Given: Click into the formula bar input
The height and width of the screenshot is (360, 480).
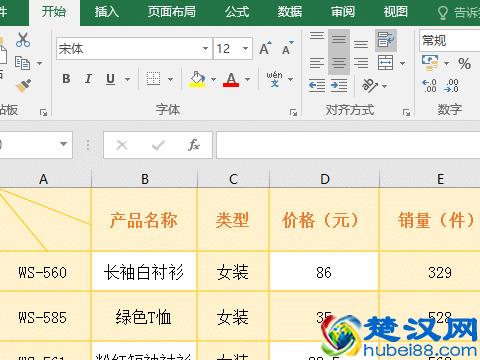Looking at the screenshot, I should [x=348, y=145].
